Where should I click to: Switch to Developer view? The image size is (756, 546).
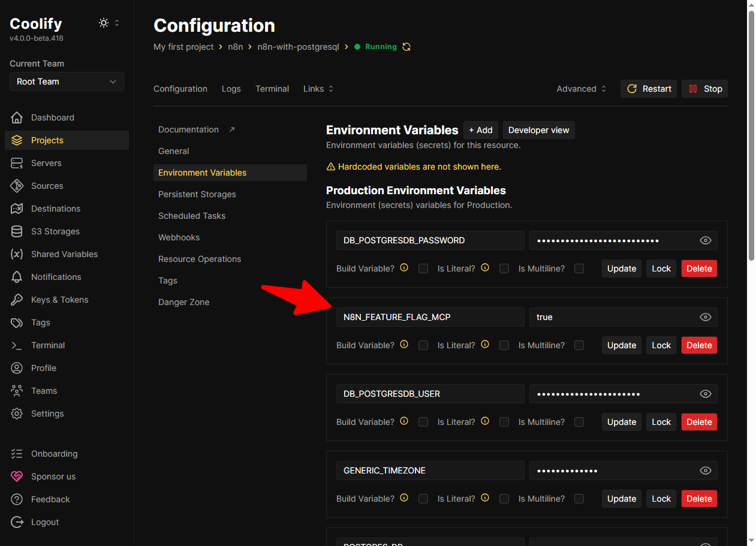(539, 130)
